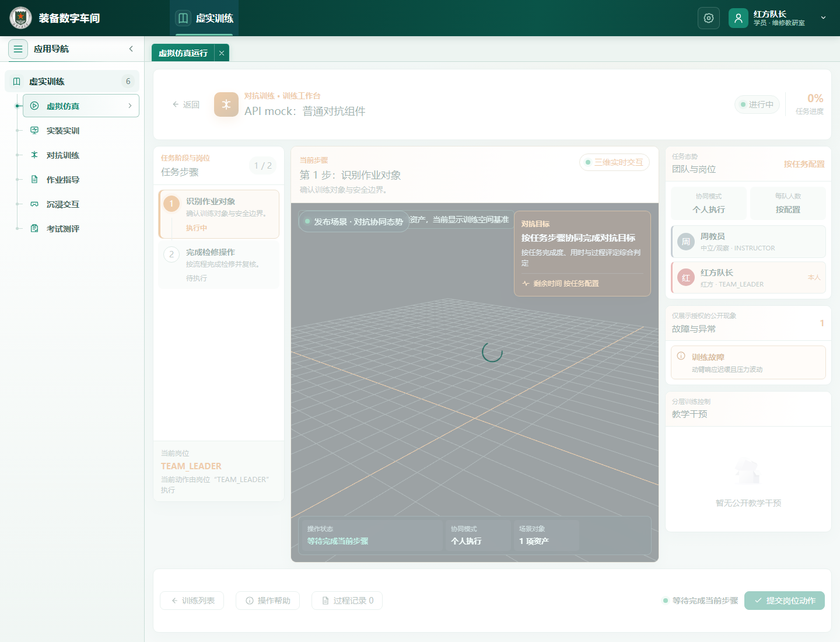Click the 发布场景 · 对抗协同态势 chip
Screen dimensions: 840x642
point(353,222)
